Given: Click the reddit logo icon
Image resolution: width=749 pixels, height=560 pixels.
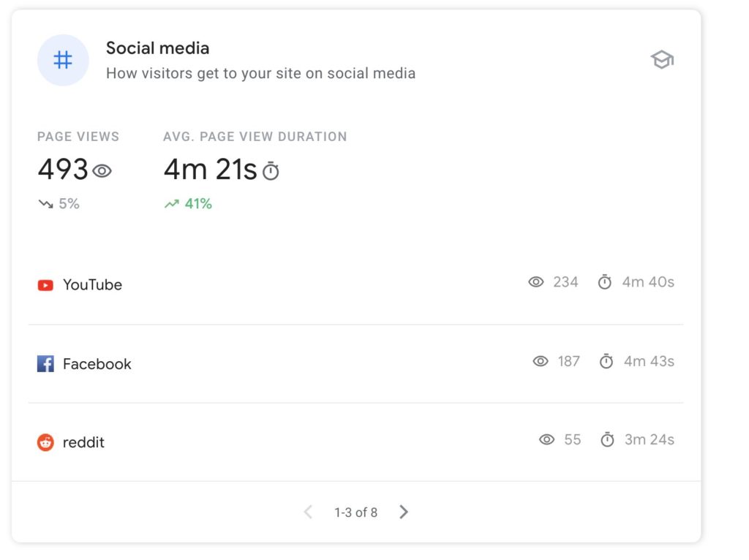Looking at the screenshot, I should pos(45,442).
